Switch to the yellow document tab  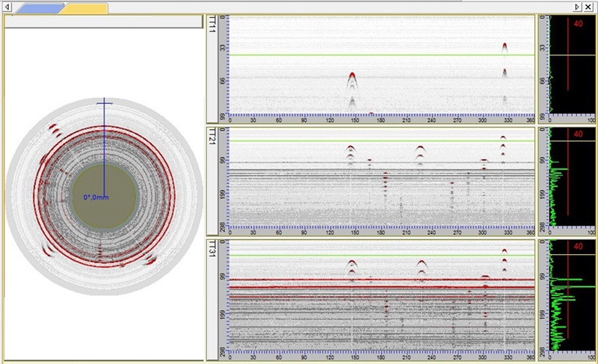click(84, 8)
